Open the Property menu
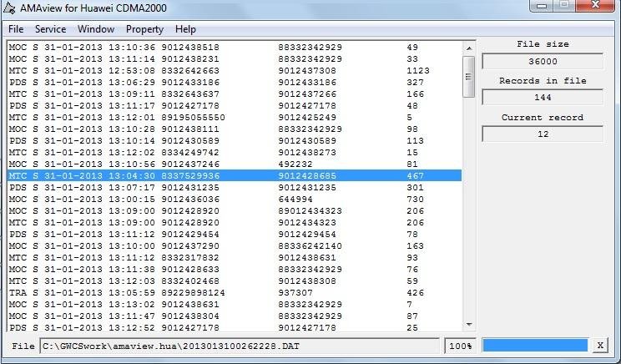Screen dimensions: 621x364 [144, 29]
